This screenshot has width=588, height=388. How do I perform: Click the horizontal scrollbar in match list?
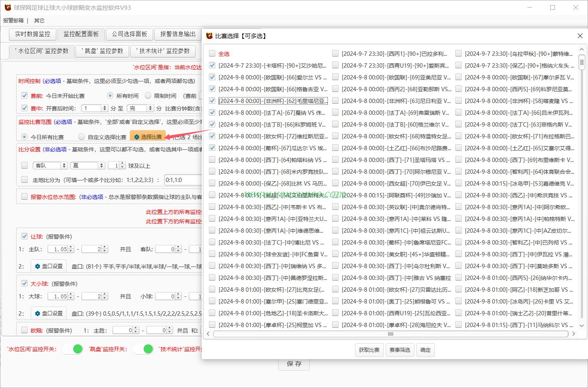coord(390,334)
